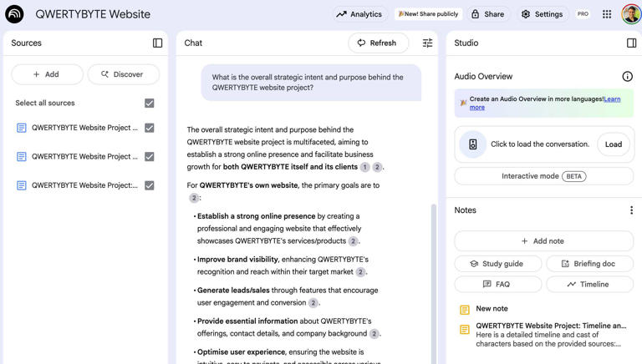The width and height of the screenshot is (642, 364).
Task: Open the Share dialog
Action: (x=487, y=14)
